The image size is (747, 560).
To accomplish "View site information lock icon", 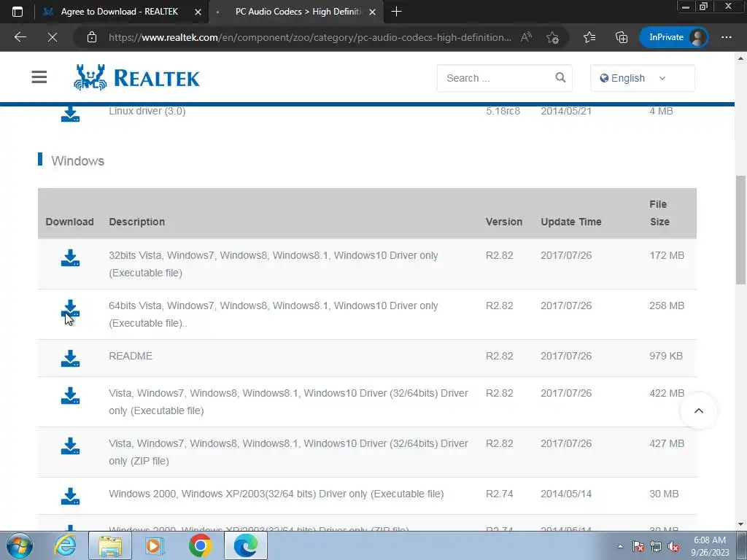I will point(92,37).
